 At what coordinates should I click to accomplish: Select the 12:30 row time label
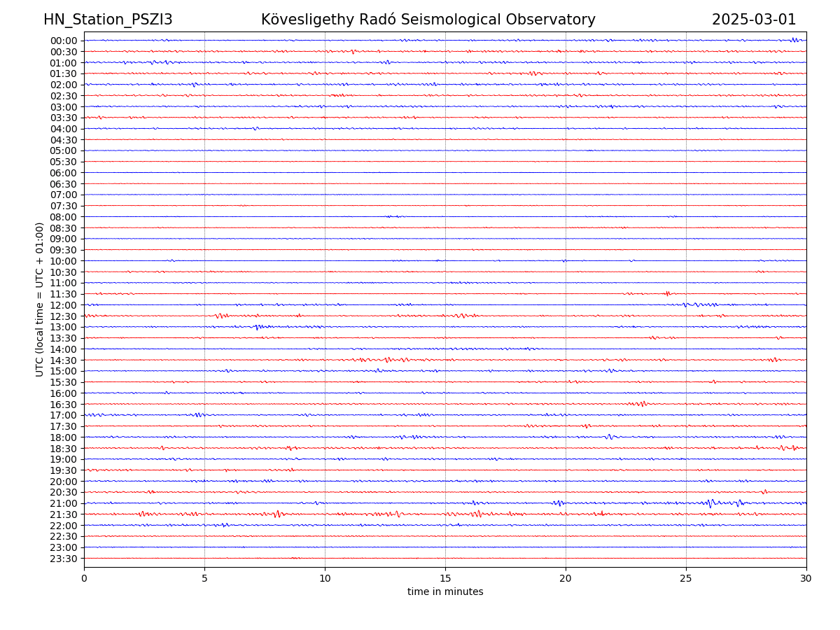pyautogui.click(x=64, y=316)
